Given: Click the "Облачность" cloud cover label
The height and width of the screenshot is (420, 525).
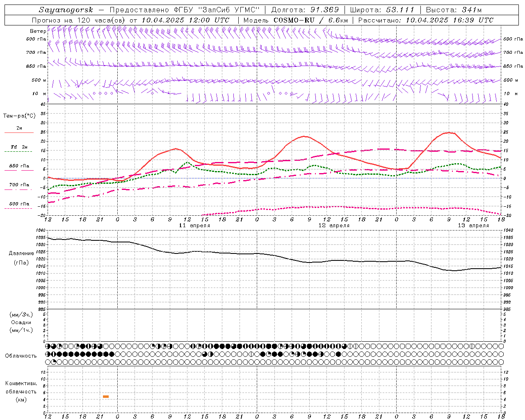Looking at the screenshot, I should coord(21,356).
